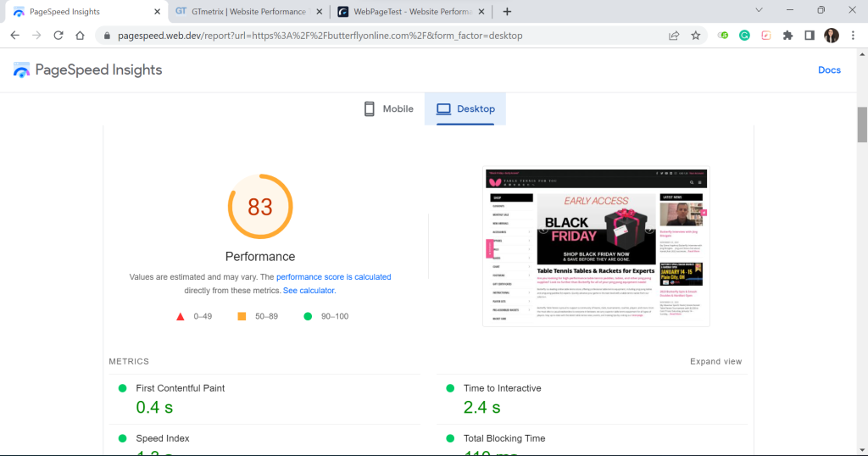Click the 0.4 s metric value
The width and height of the screenshot is (868, 456).
coord(154,408)
